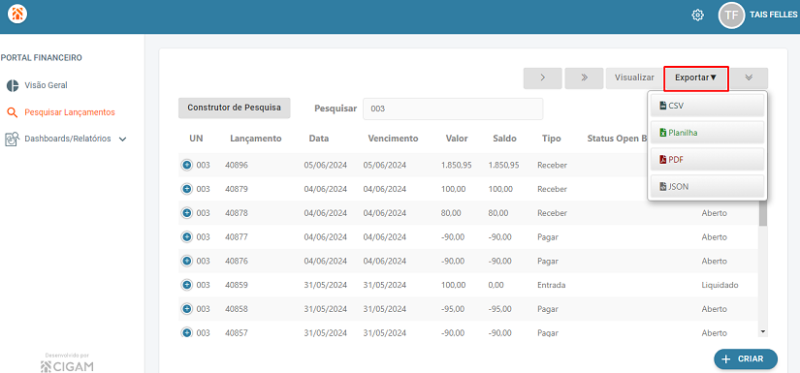Expand row 40858 with plus icon

click(x=187, y=309)
